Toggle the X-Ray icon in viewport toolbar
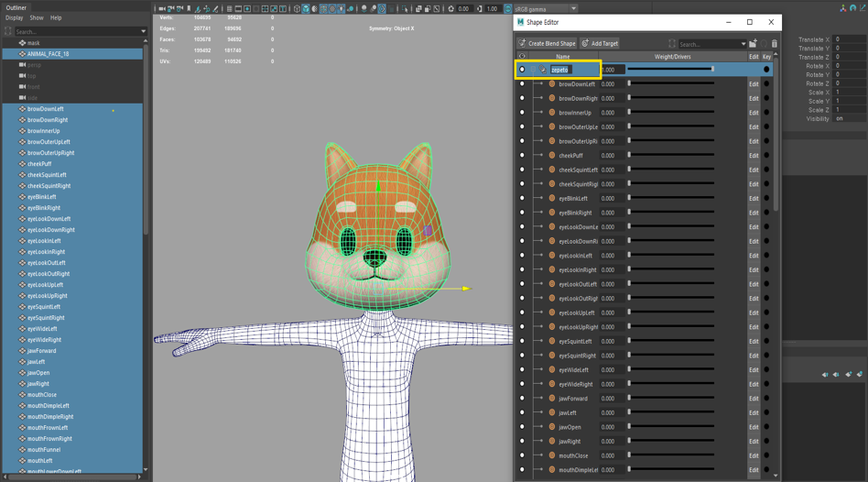868x482 pixels. coord(418,9)
